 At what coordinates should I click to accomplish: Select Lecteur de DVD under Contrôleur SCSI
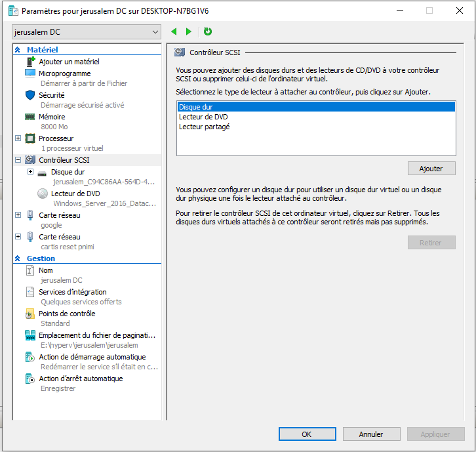tap(75, 194)
